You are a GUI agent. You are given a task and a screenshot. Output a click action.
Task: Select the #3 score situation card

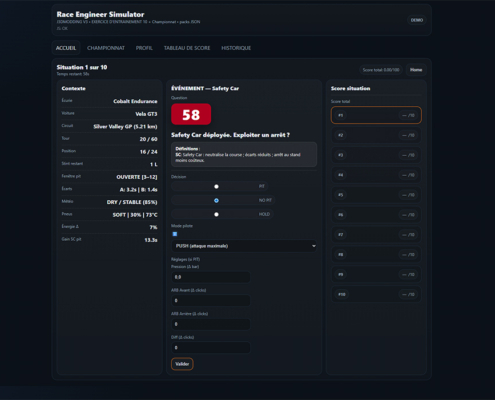376,155
